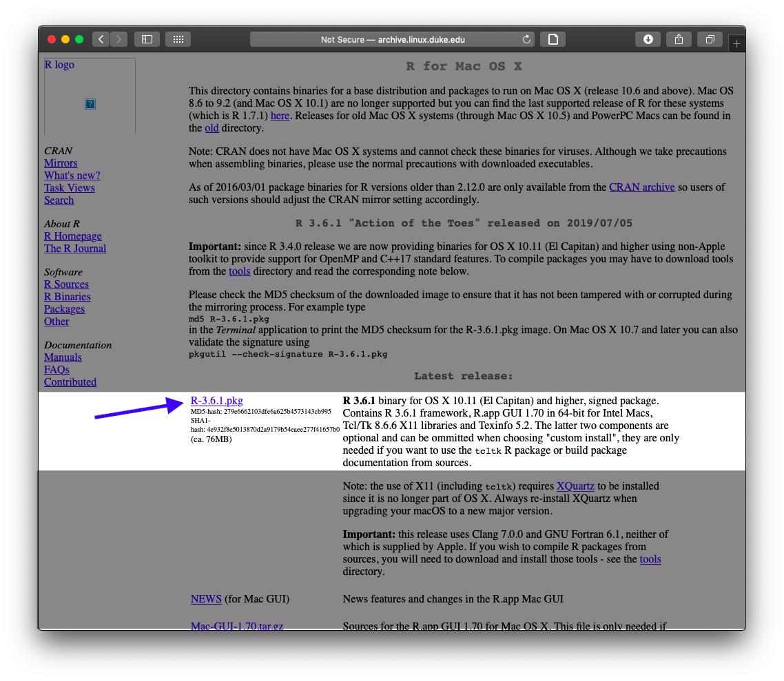The image size is (784, 681).
Task: Go to R Binaries
Action: coord(68,297)
